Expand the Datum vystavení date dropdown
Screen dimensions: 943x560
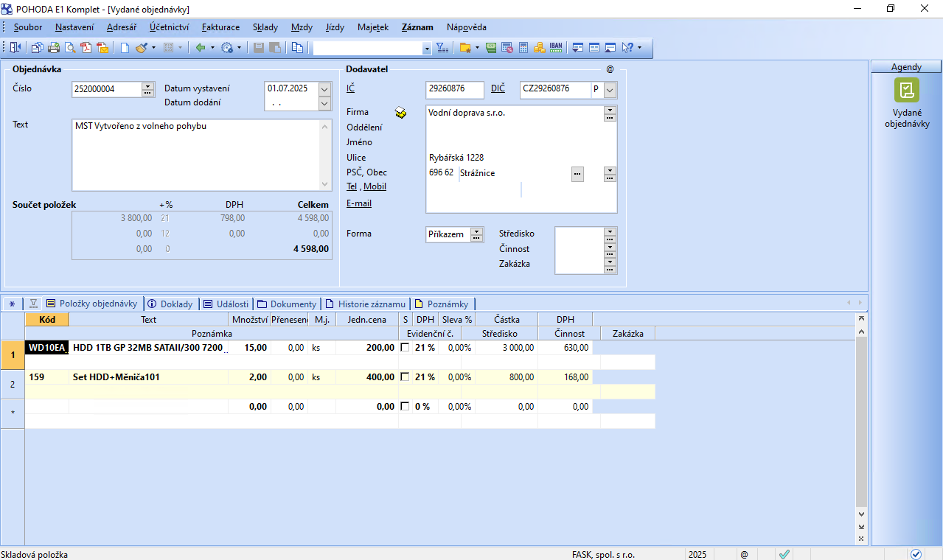pyautogui.click(x=324, y=89)
